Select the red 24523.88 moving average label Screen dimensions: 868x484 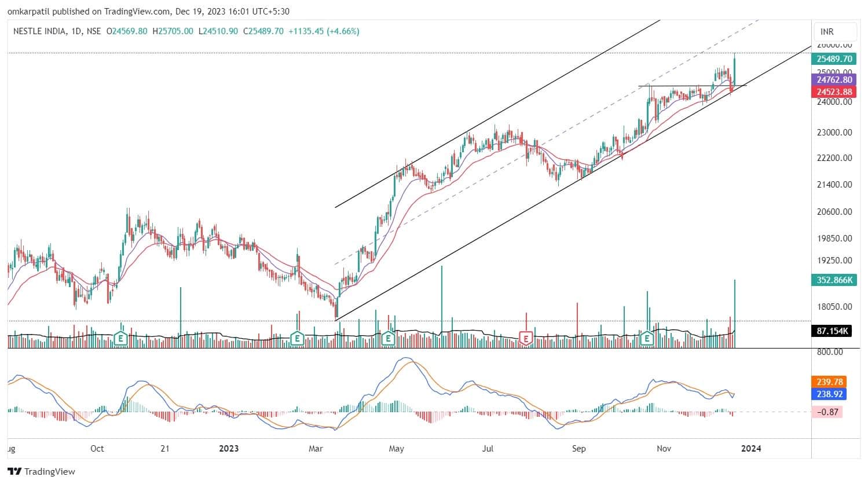click(834, 92)
